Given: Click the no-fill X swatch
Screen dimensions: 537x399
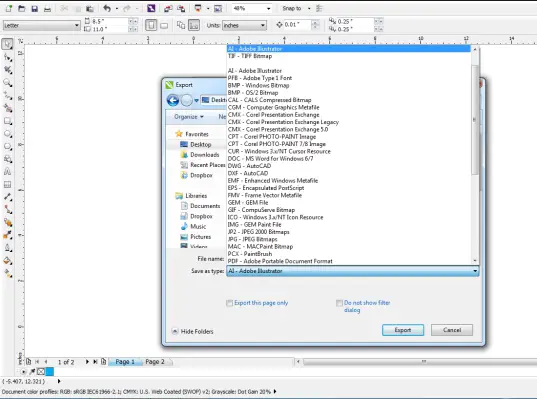Looking at the screenshot, I should click(x=41, y=372).
